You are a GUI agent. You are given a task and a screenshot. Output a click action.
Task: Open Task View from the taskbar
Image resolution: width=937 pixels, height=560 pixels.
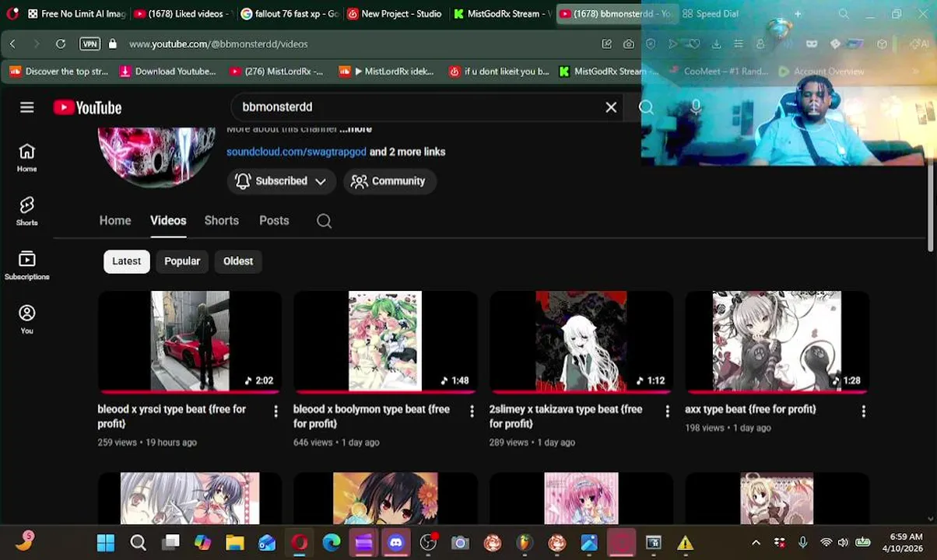(x=171, y=543)
